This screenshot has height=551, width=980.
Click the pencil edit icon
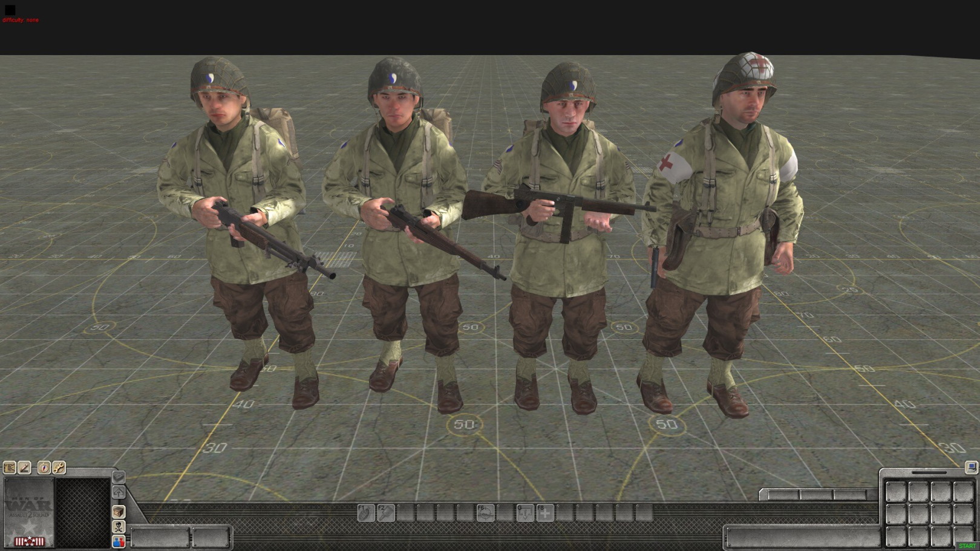(25, 468)
